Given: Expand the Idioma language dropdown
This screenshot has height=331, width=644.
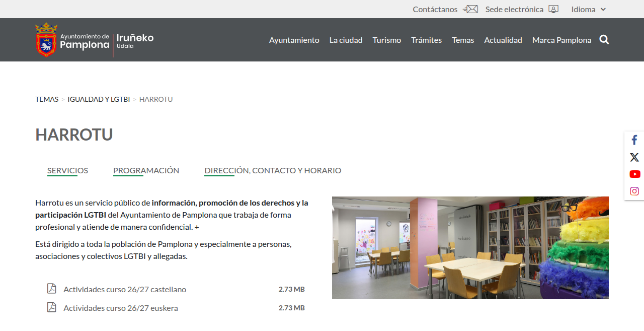Looking at the screenshot, I should [589, 9].
